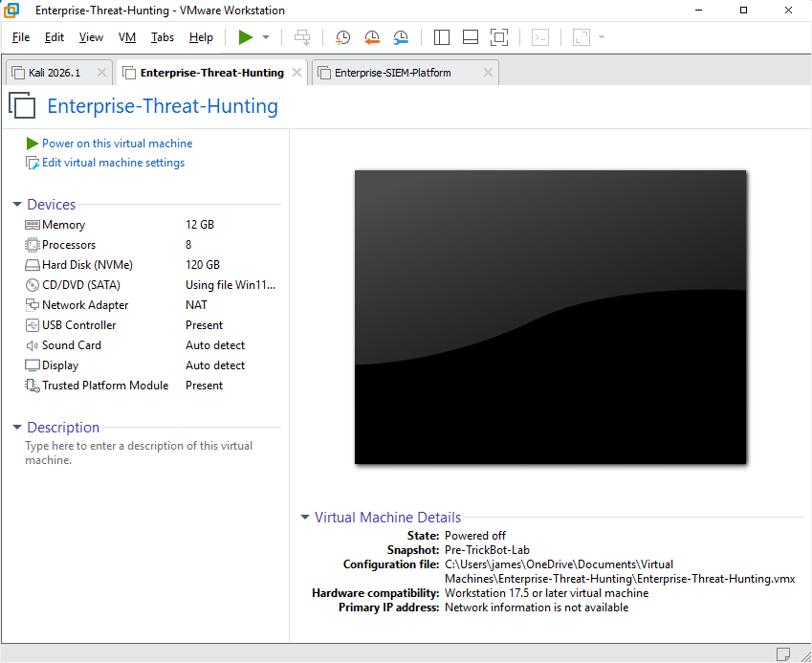
Task: Click the Workstation 17.5 hardware compatibility text
Action: 546,593
